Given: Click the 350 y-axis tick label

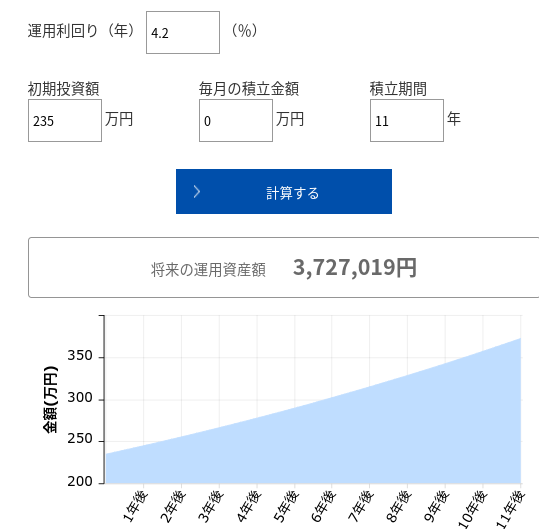Looking at the screenshot, I should pos(80,355).
